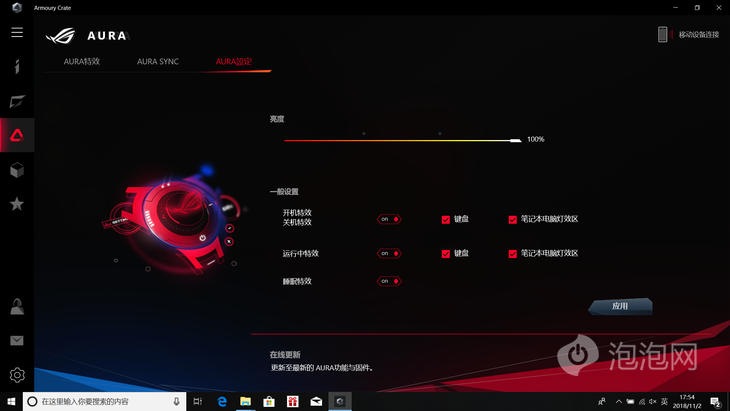Viewport: 730px width, 411px height.
Task: Click the ROG logo in header
Action: pyautogui.click(x=61, y=35)
